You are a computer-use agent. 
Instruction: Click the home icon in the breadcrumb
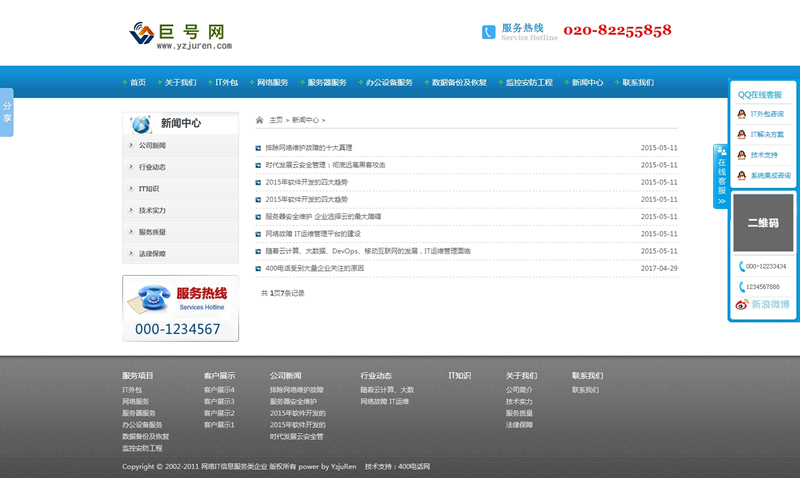pos(260,120)
